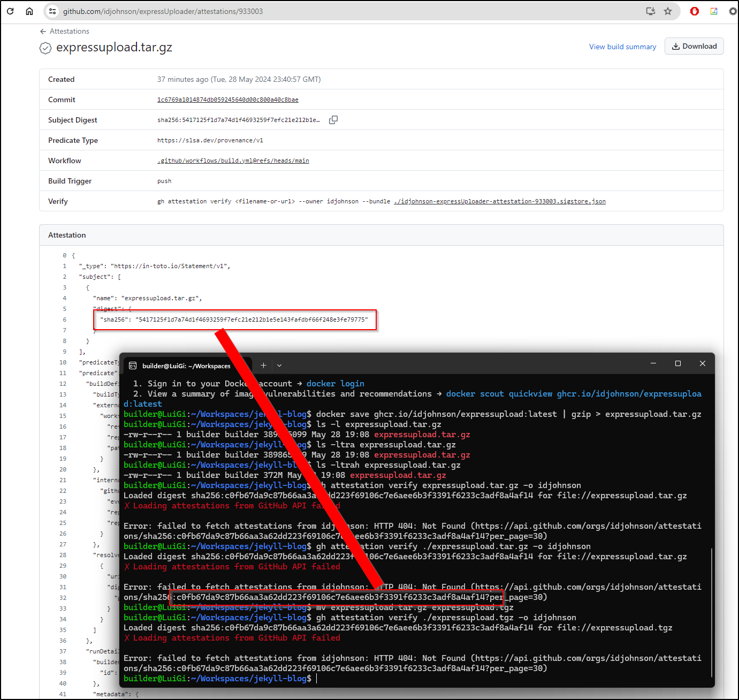Image resolution: width=739 pixels, height=700 pixels.
Task: Copy the Subject Digest with the copy icon
Action: (x=333, y=120)
